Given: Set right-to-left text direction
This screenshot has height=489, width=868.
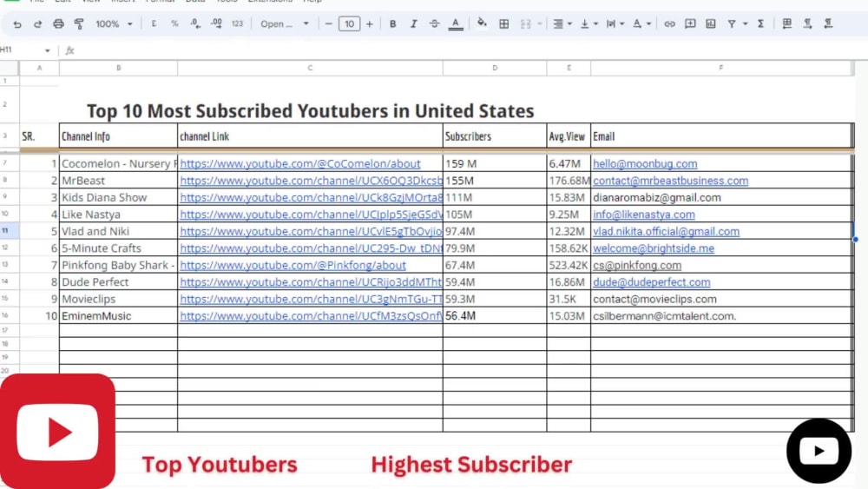Looking at the screenshot, I should click(x=828, y=23).
